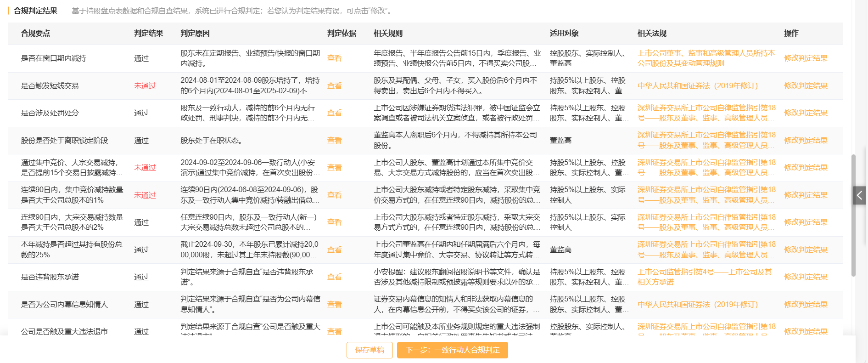
Task: Click the 适用对象 column header
Action: click(x=564, y=34)
